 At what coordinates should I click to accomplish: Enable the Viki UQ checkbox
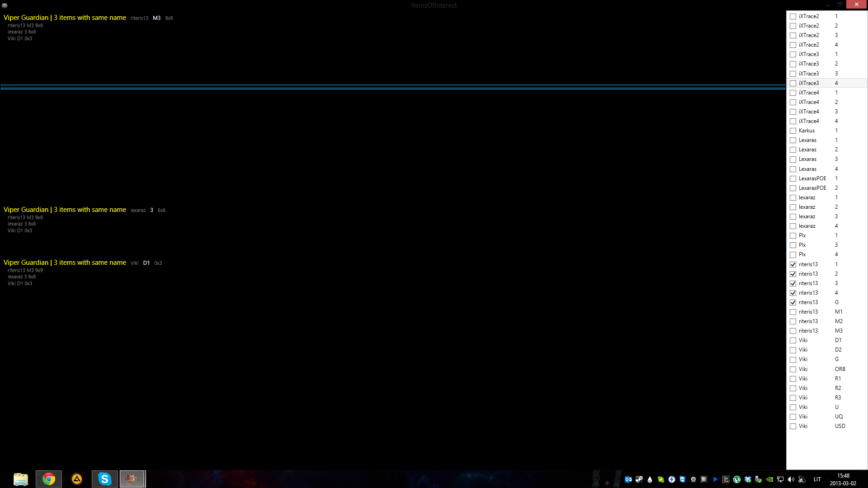(793, 417)
